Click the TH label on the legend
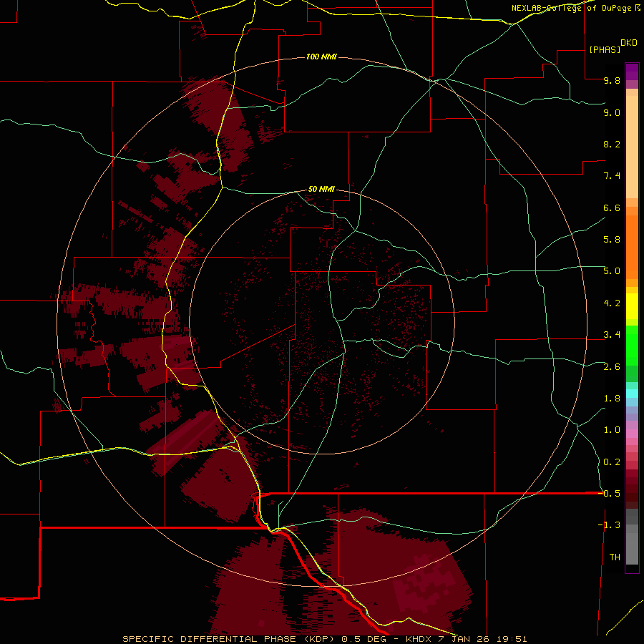This screenshot has width=644, height=644. [615, 557]
